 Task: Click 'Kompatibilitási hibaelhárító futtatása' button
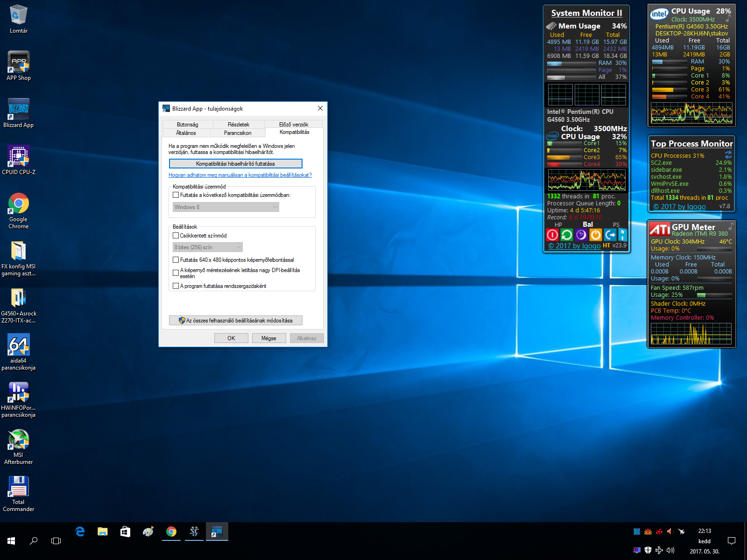tap(235, 164)
